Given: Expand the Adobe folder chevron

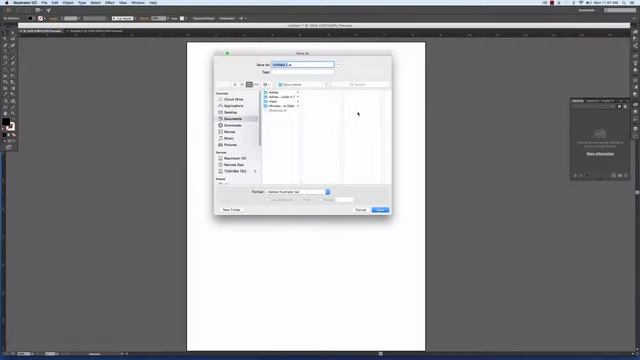Looking at the screenshot, I should [x=298, y=93].
